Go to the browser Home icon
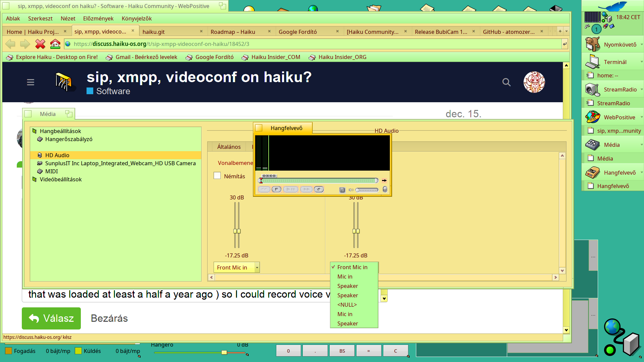Screen dimensions: 644x362 coord(55,44)
